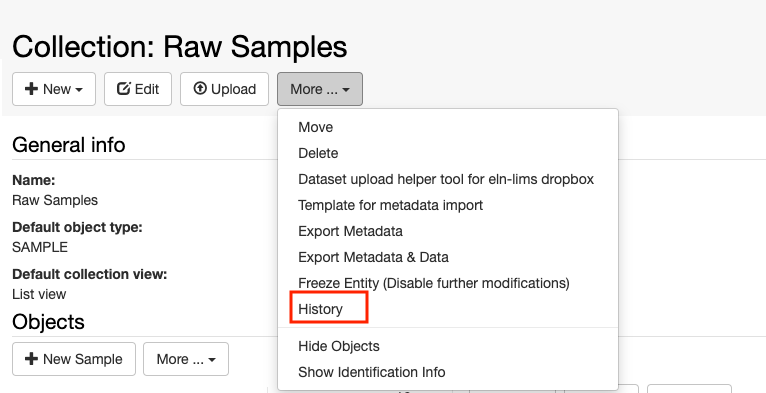The width and height of the screenshot is (766, 393).
Task: Click the plus icon on New button
Action: pos(31,89)
